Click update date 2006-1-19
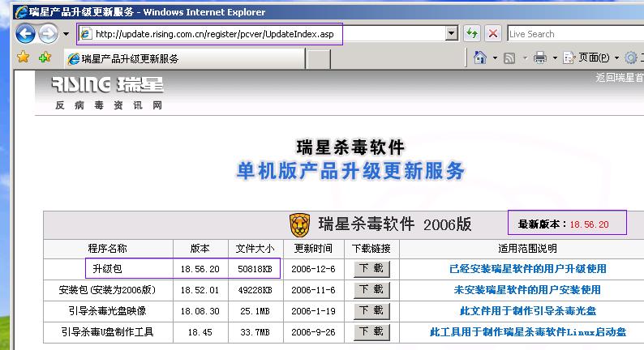This screenshot has height=350, width=644. pyautogui.click(x=313, y=311)
